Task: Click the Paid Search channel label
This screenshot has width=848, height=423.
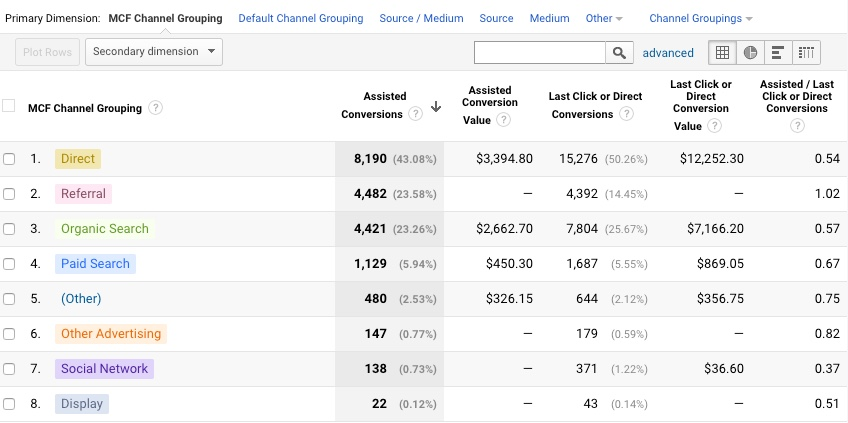Action: coord(95,264)
